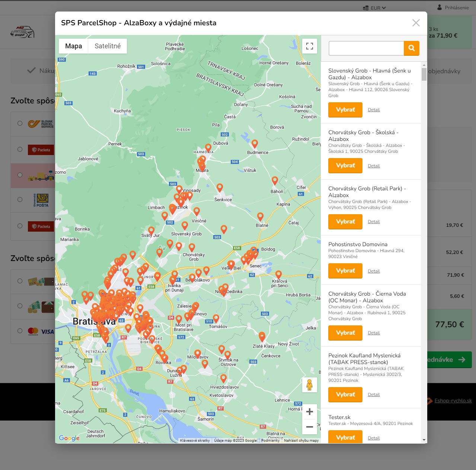This screenshot has width=476, height=470.
Task: Click map pin at Šenkvice
Action: click(x=220, y=188)
